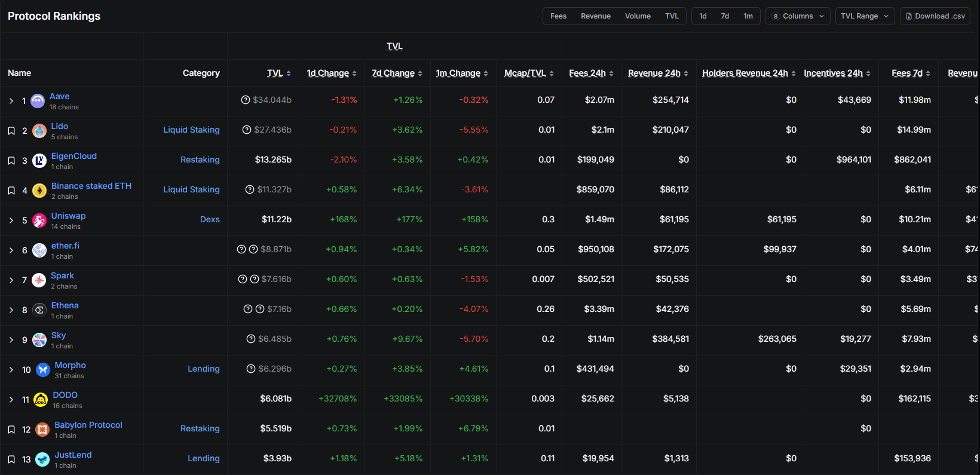The height and width of the screenshot is (475, 980).
Task: Sort by the 1d Change column header
Action: [x=328, y=73]
